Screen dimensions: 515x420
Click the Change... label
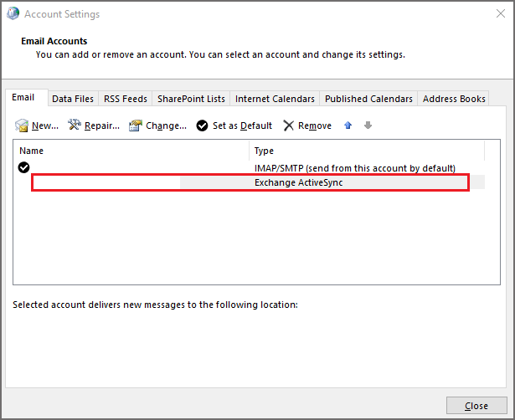pos(166,125)
